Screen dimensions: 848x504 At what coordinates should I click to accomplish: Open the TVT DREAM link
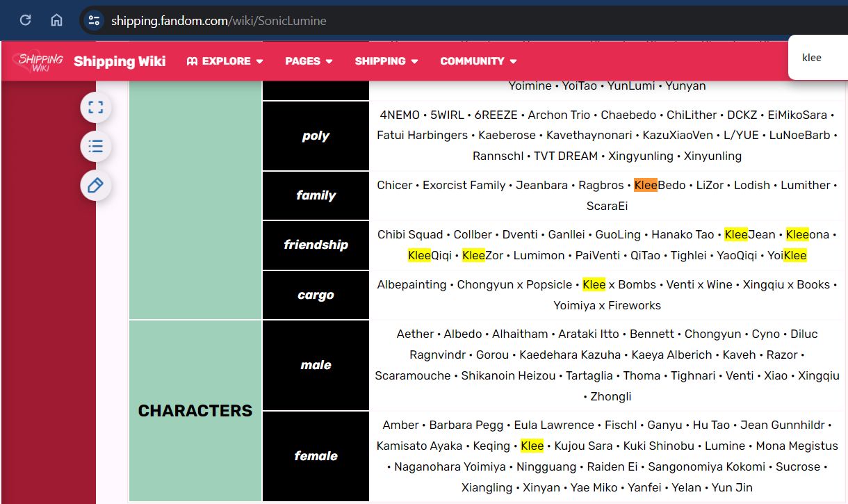pyautogui.click(x=566, y=156)
